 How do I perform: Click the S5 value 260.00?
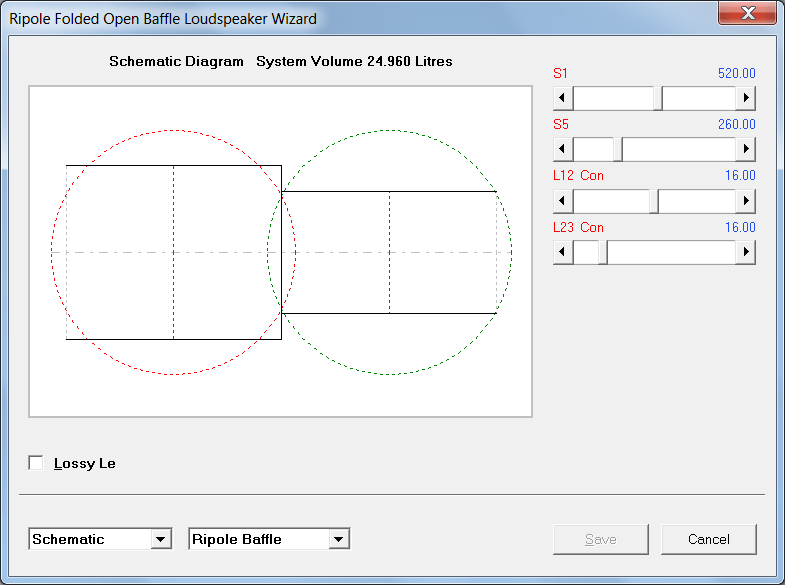pos(736,125)
